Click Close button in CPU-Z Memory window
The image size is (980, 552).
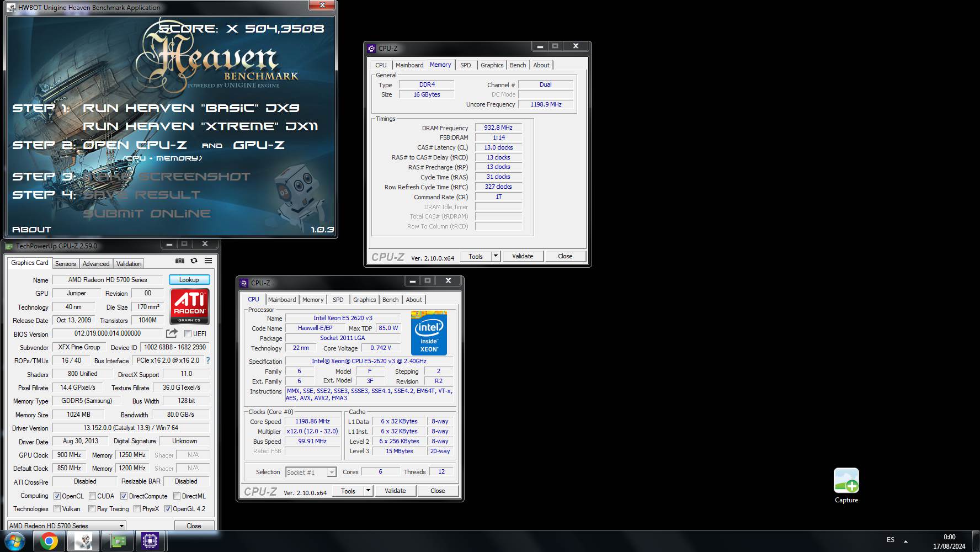[565, 256]
